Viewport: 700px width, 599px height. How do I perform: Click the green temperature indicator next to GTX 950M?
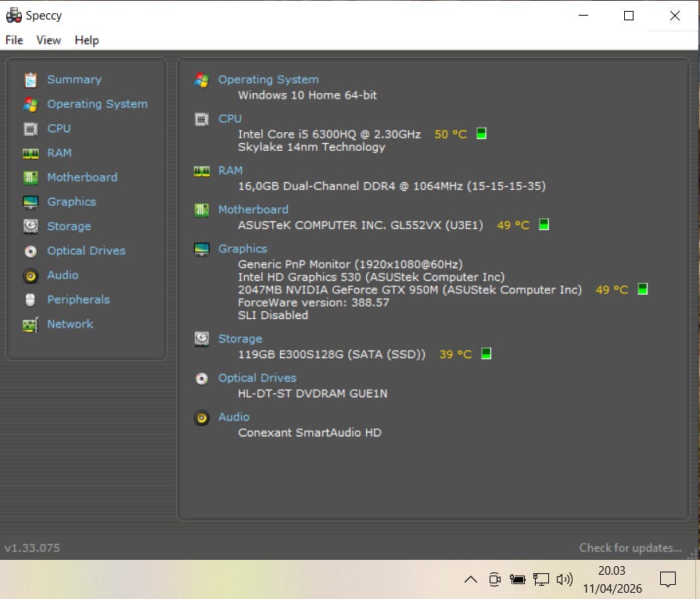[642, 289]
